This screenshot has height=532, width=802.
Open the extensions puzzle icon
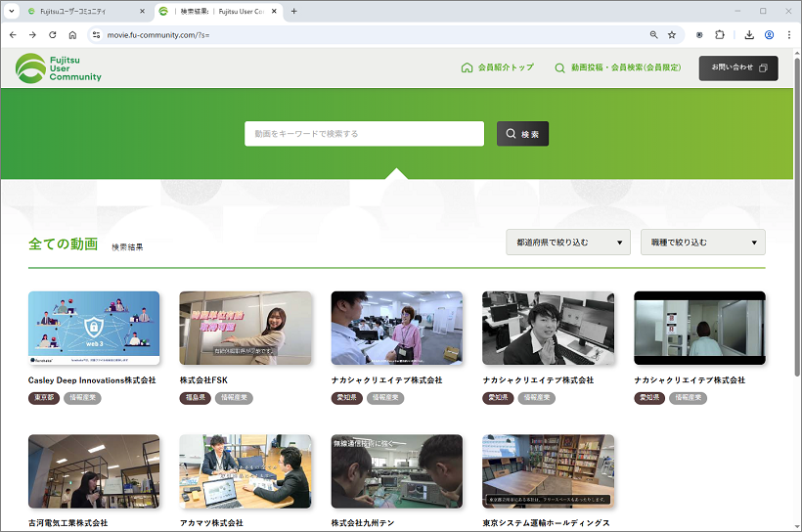pos(720,35)
